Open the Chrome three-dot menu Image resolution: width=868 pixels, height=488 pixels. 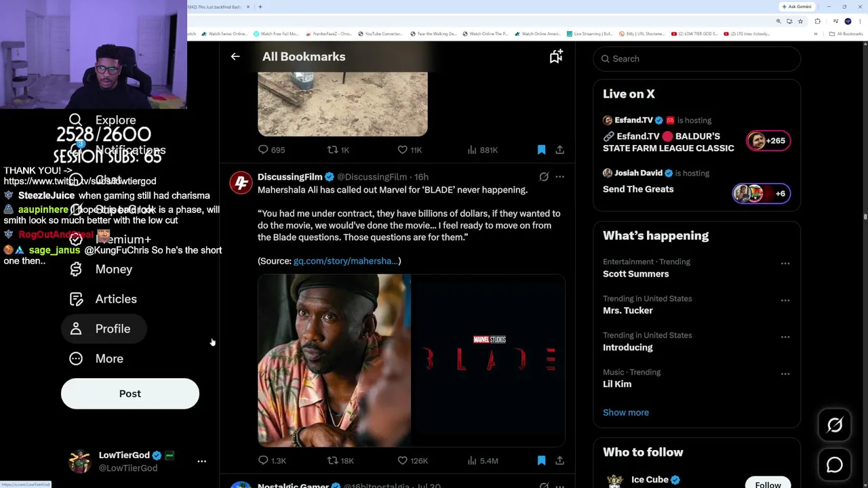pyautogui.click(x=860, y=22)
